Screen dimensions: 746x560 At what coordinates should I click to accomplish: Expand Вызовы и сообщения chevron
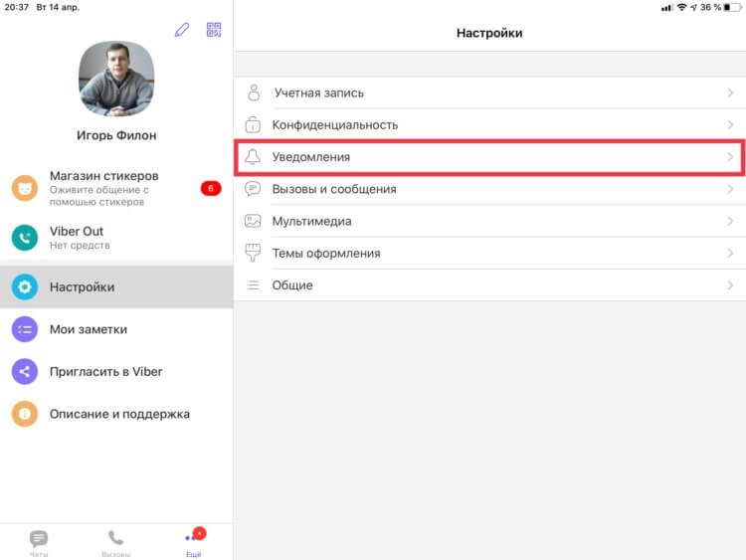pos(730,189)
